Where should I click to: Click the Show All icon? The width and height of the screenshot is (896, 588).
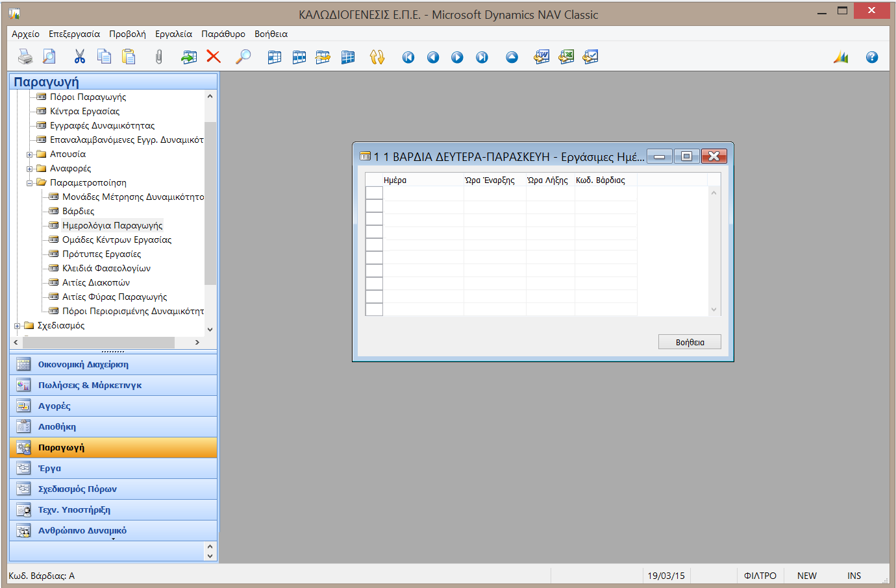click(348, 57)
